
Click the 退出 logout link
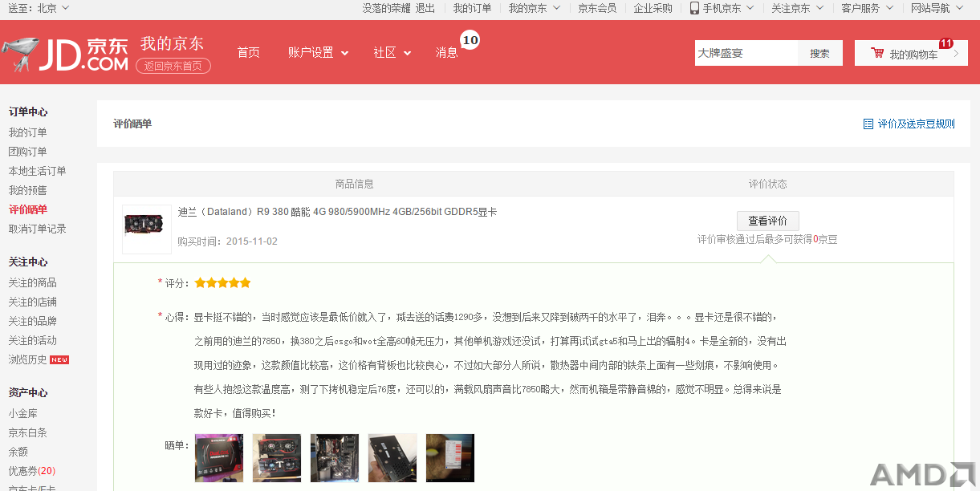pyautogui.click(x=425, y=8)
